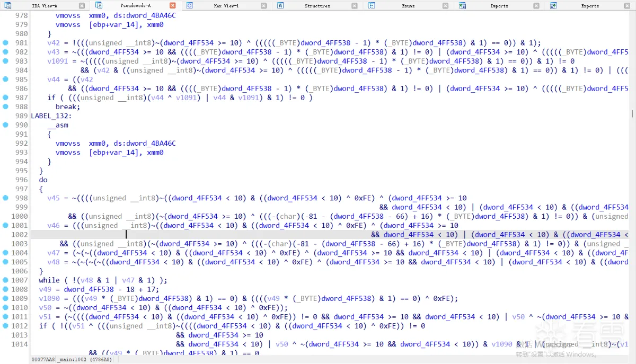Image resolution: width=636 pixels, height=364 pixels.
Task: Click variable v48 on line 1005
Action: 54,262
